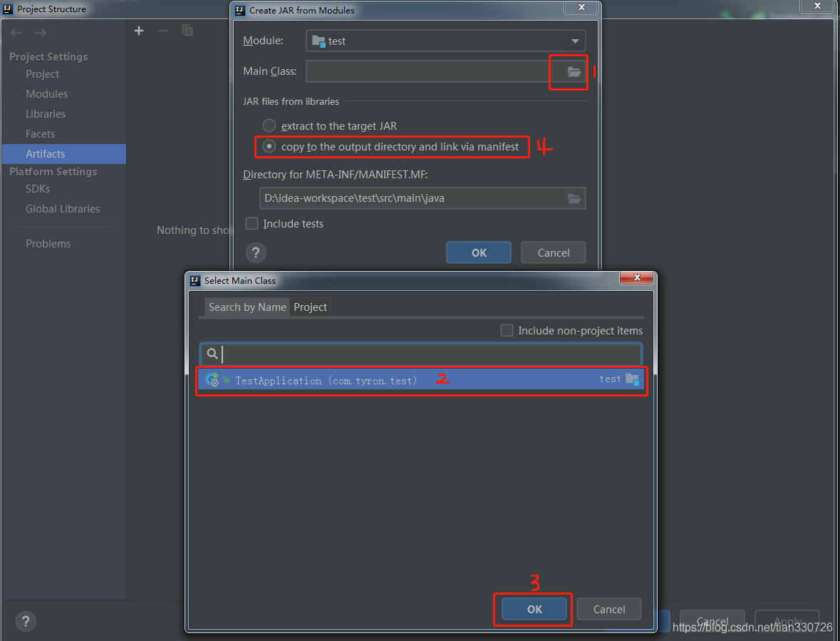Open Libraries in the sidebar

click(x=46, y=113)
